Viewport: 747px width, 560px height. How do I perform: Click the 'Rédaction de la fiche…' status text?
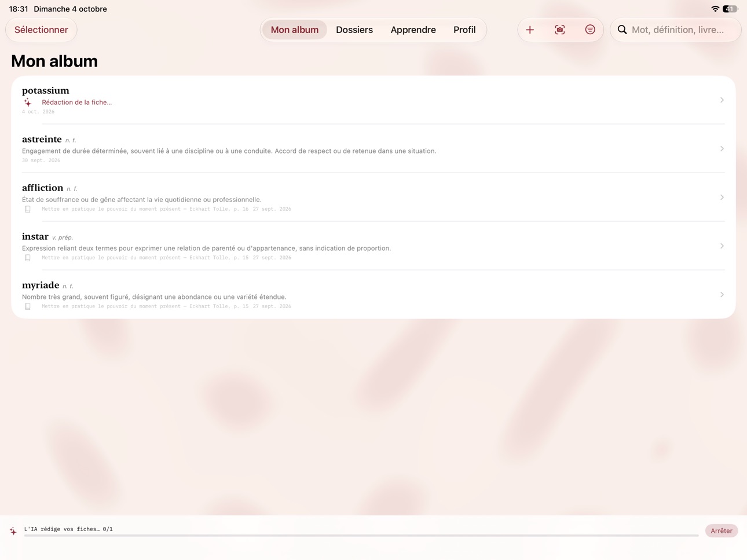pyautogui.click(x=77, y=103)
